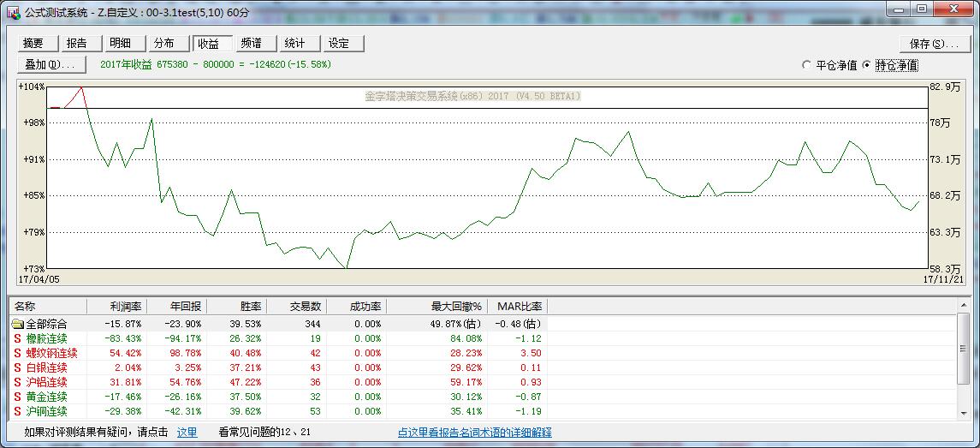Image resolution: width=980 pixels, height=448 pixels.
Task: Switch to the 统计 tab
Action: [294, 44]
